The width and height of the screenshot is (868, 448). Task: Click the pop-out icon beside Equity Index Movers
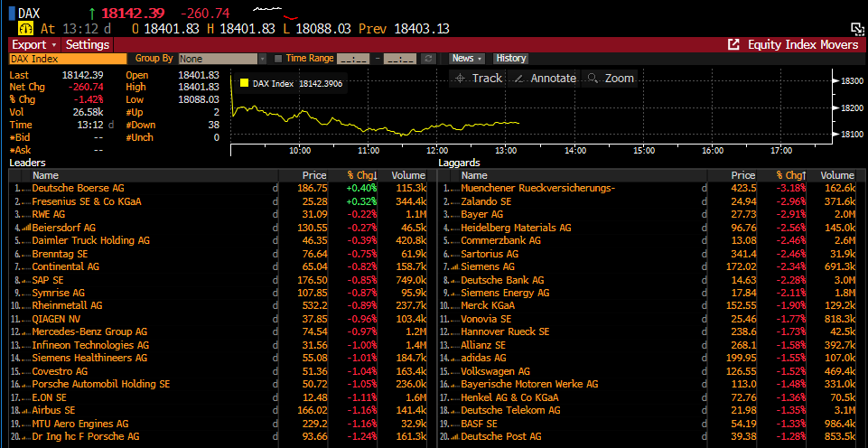pyautogui.click(x=733, y=44)
